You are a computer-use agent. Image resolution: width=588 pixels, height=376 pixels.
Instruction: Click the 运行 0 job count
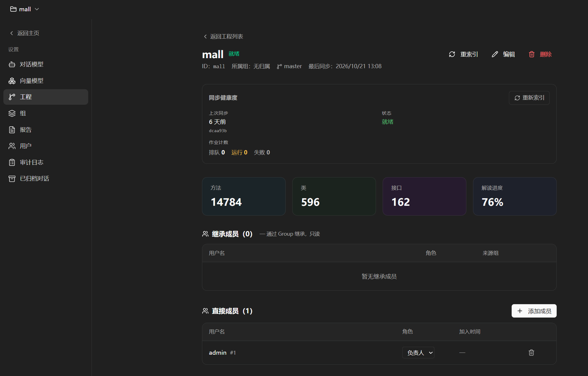tap(239, 152)
